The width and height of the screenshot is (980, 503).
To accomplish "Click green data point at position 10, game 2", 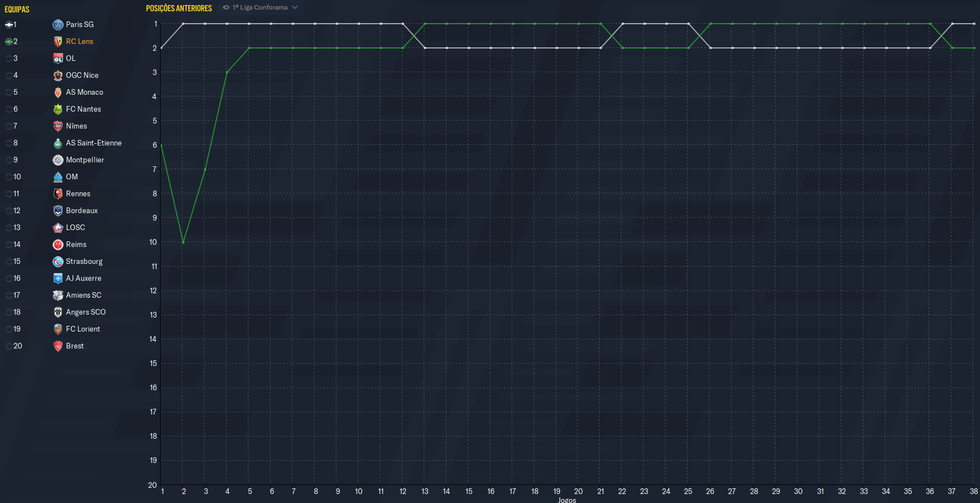I will 183,242.
